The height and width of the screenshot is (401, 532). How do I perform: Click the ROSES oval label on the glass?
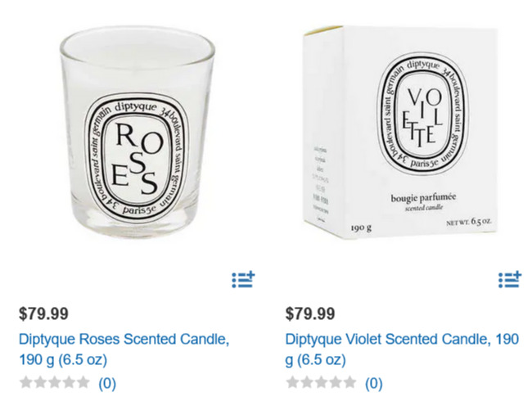coord(137,158)
